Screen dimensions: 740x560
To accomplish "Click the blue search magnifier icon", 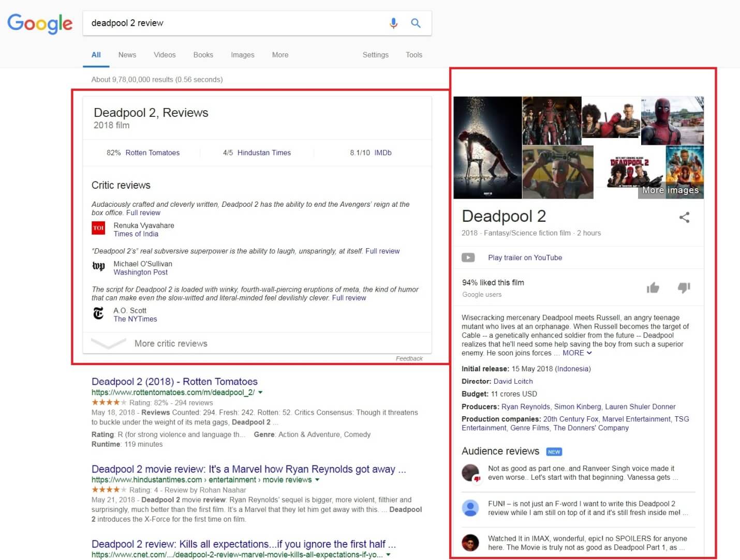I will pyautogui.click(x=416, y=23).
